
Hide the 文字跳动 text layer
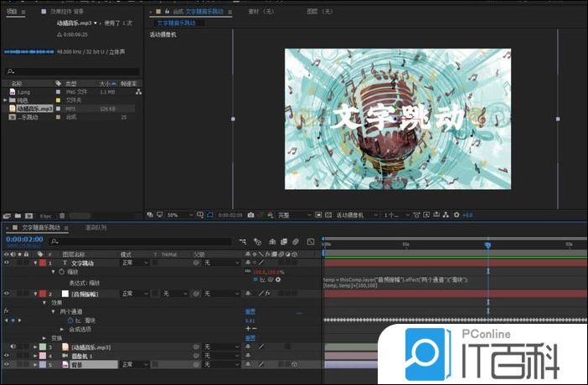[7, 263]
